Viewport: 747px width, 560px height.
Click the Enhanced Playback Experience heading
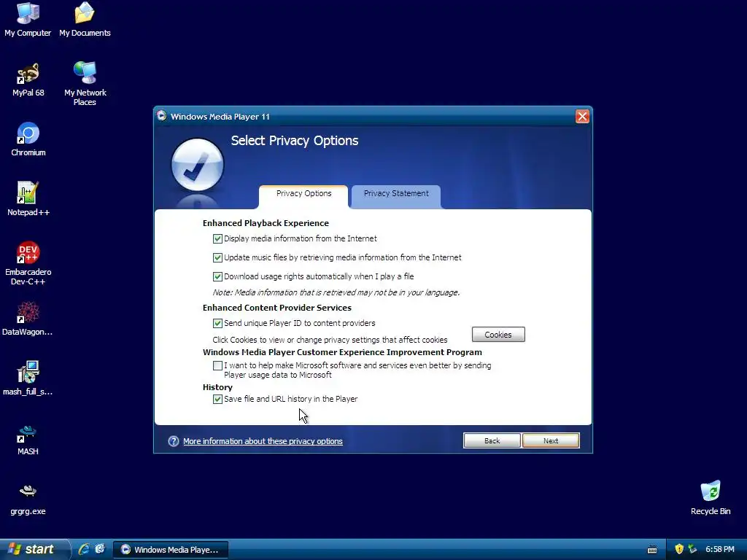click(x=266, y=223)
